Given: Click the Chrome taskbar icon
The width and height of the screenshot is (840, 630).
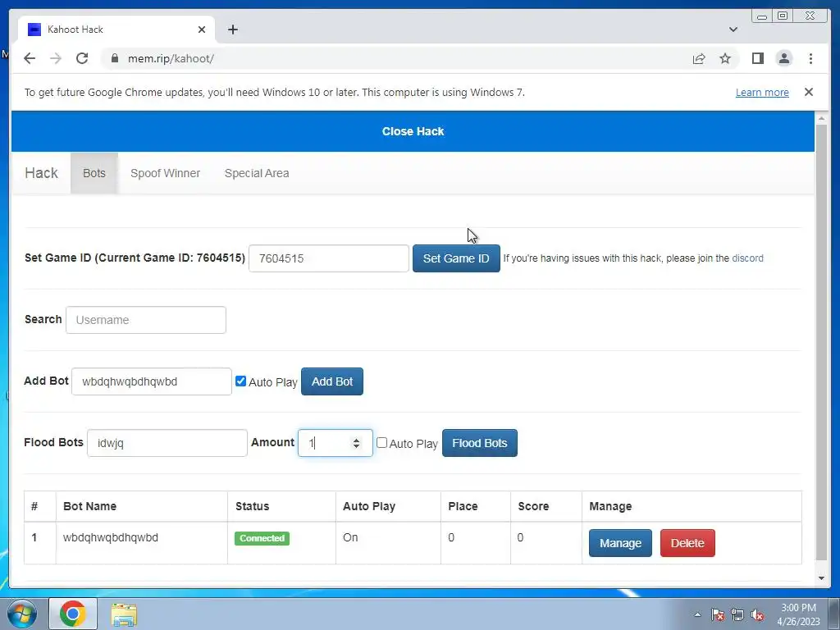Looking at the screenshot, I should (x=73, y=614).
